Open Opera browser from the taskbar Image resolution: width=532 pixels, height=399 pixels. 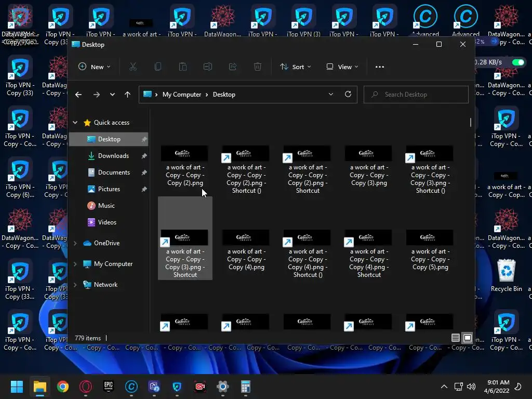(86, 387)
